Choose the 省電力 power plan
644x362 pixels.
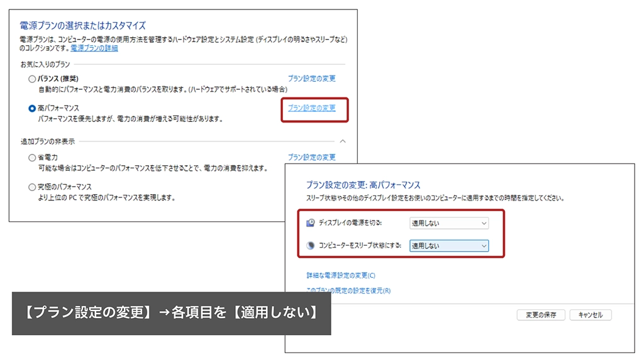pyautogui.click(x=32, y=158)
